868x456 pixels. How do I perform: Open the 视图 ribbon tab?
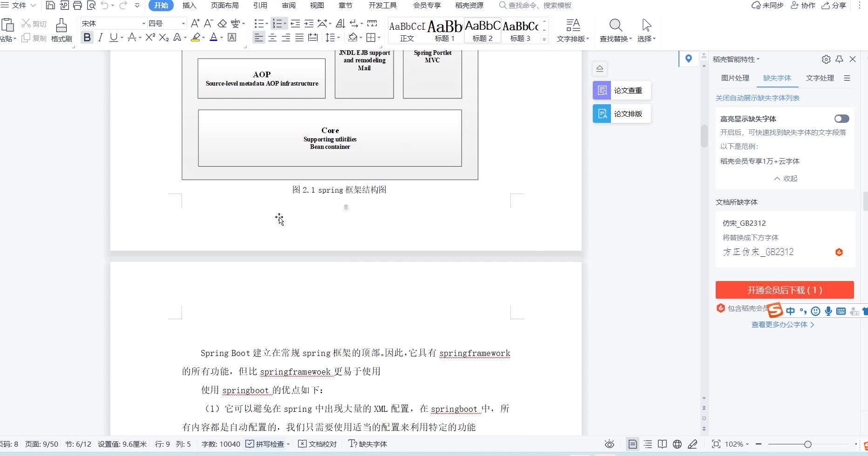coord(317,6)
